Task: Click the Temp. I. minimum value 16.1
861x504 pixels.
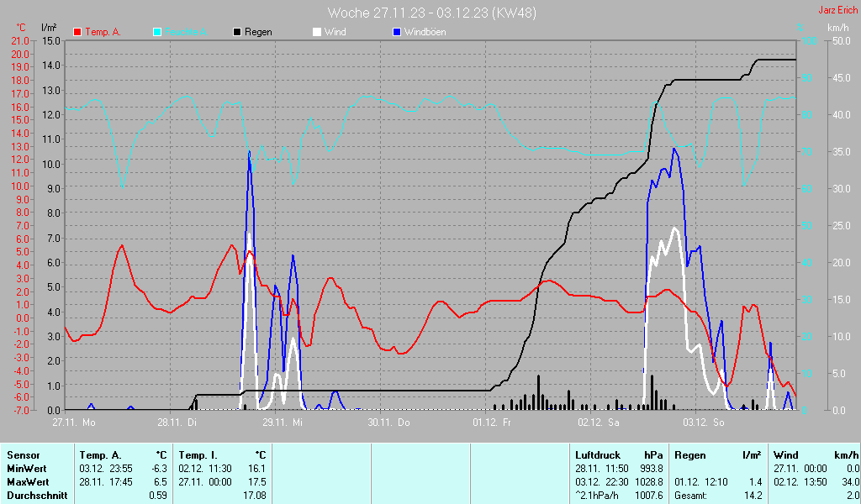Action: tap(257, 469)
